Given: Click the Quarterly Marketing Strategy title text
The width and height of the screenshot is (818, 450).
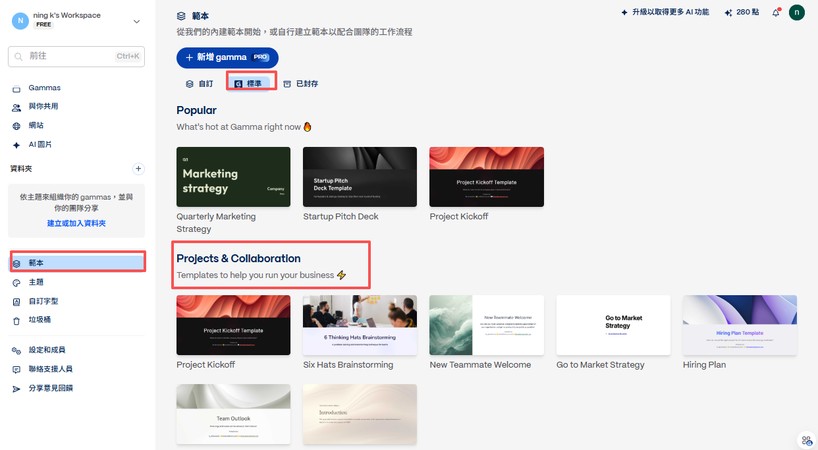Looking at the screenshot, I should 216,223.
